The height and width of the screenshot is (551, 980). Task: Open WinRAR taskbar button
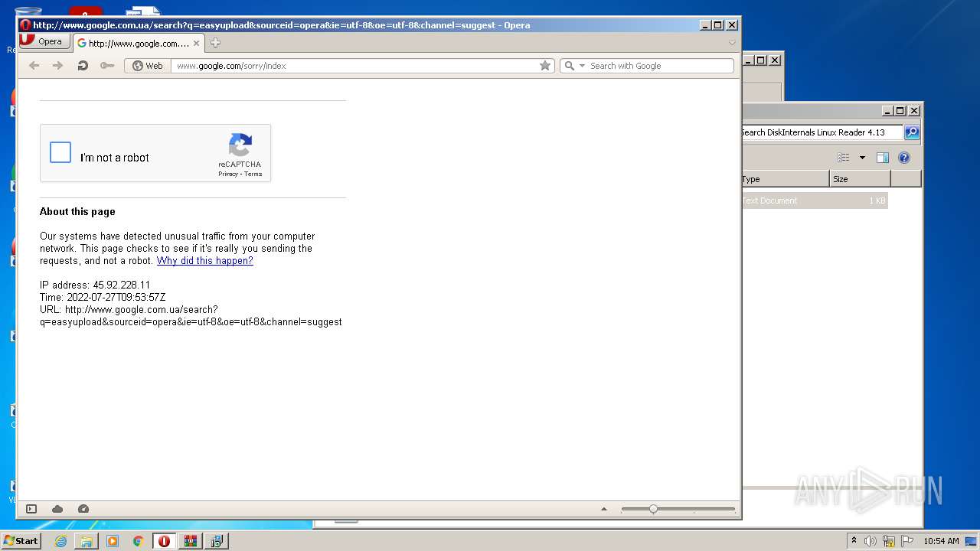(x=190, y=541)
